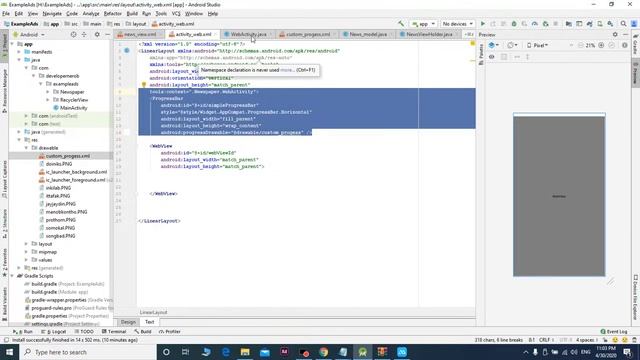Switch to the WebActivity.java tab
Screen dimensions: 640x360
pos(248,34)
